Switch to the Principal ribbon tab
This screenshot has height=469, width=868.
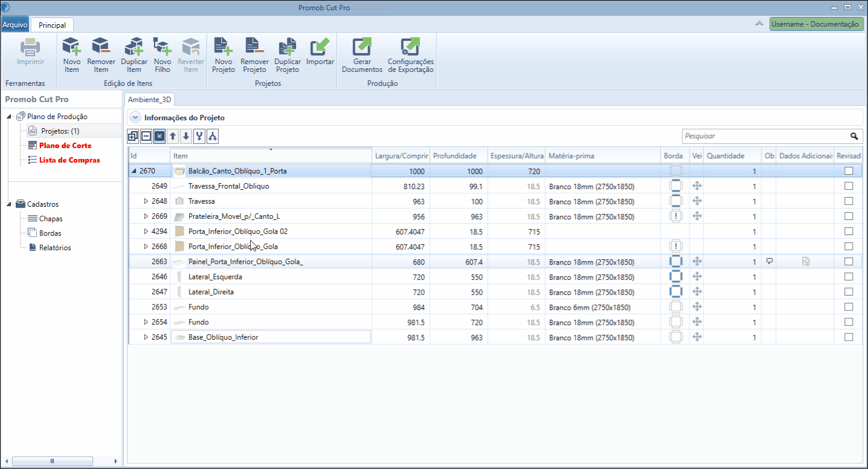(53, 25)
